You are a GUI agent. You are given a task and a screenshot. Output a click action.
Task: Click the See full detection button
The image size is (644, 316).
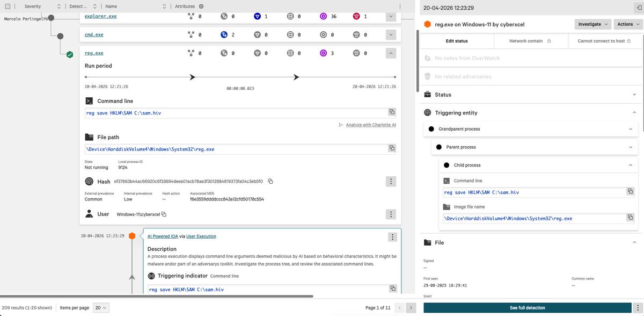[x=527, y=307]
